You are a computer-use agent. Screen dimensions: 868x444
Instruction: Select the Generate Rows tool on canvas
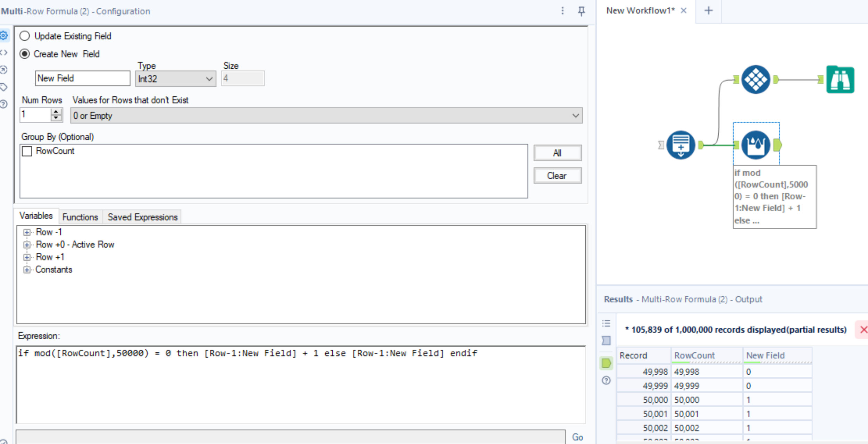[x=681, y=145]
